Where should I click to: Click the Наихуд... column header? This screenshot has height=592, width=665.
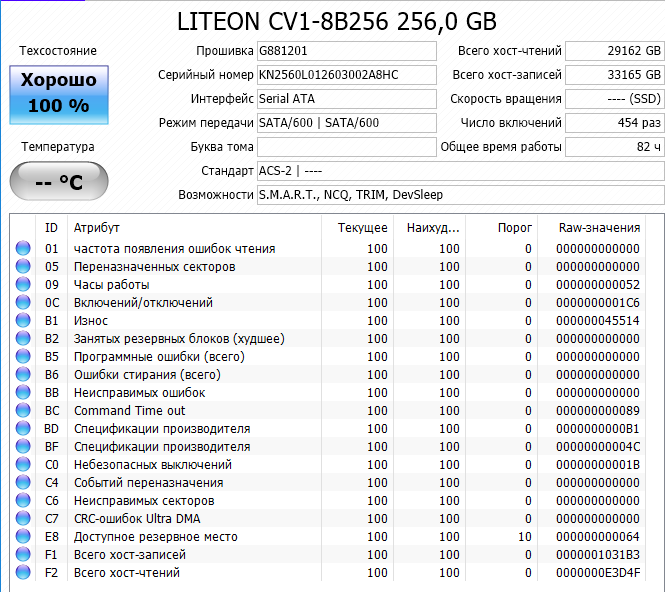pos(430,228)
